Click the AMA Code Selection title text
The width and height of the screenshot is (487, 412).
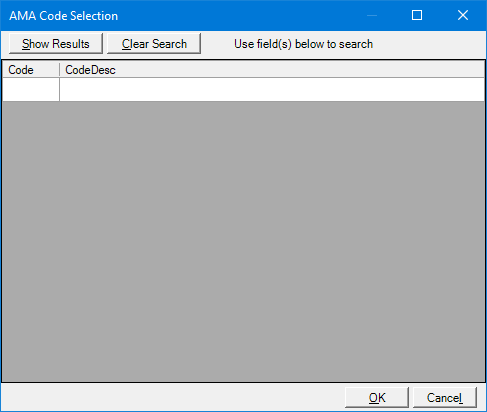(x=63, y=16)
